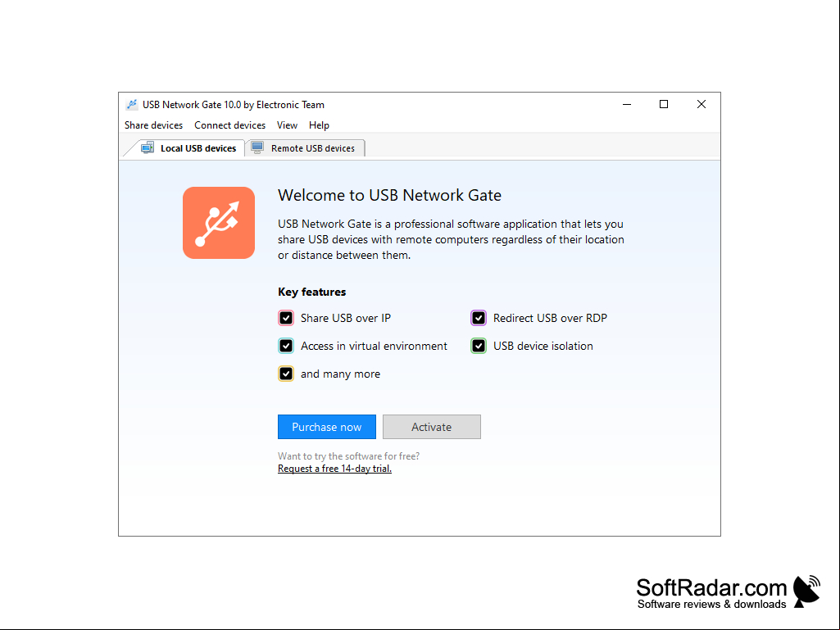Click the Remote USB devices monitor icon
Screen dimensions: 840x630
pos(257,147)
